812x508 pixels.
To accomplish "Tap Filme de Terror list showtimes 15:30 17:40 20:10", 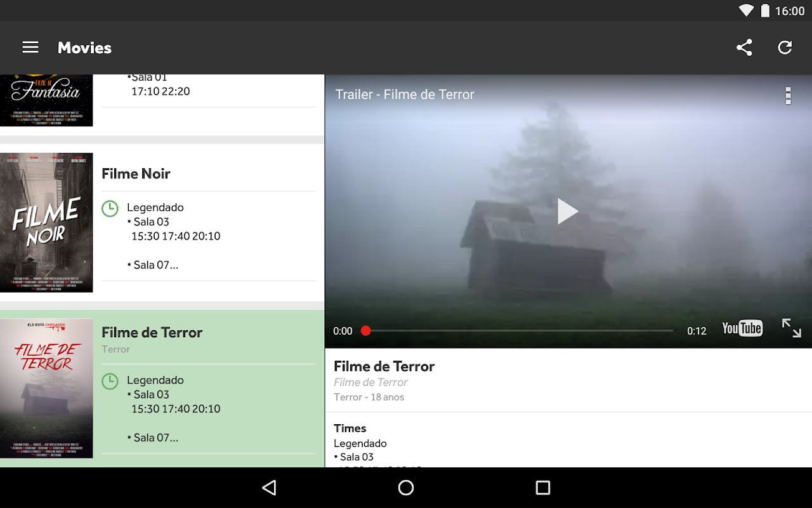I will tap(176, 409).
